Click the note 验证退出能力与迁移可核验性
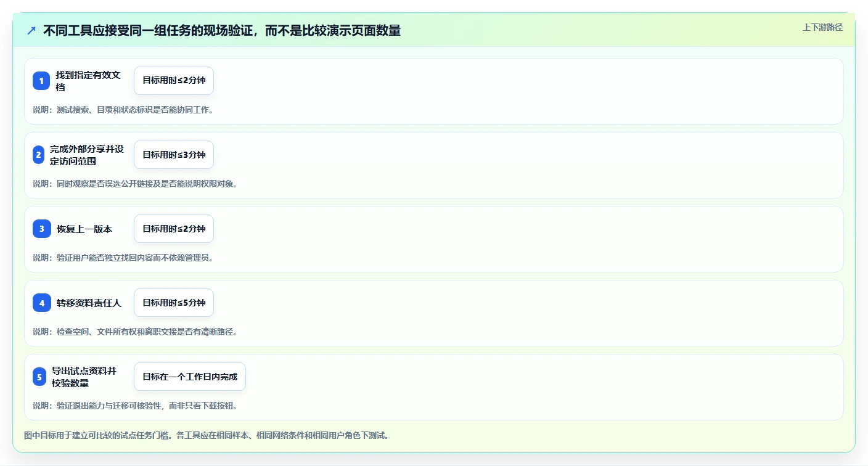868x466 pixels. click(135, 406)
